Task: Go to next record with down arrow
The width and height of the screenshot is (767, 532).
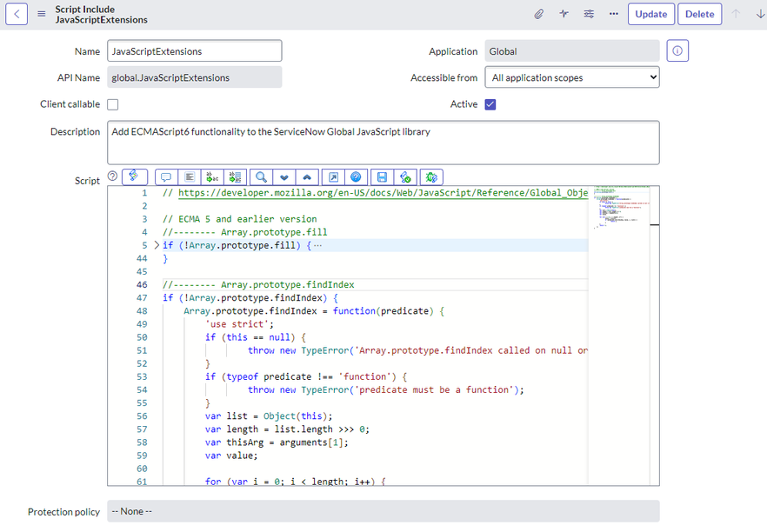Action: 760,14
